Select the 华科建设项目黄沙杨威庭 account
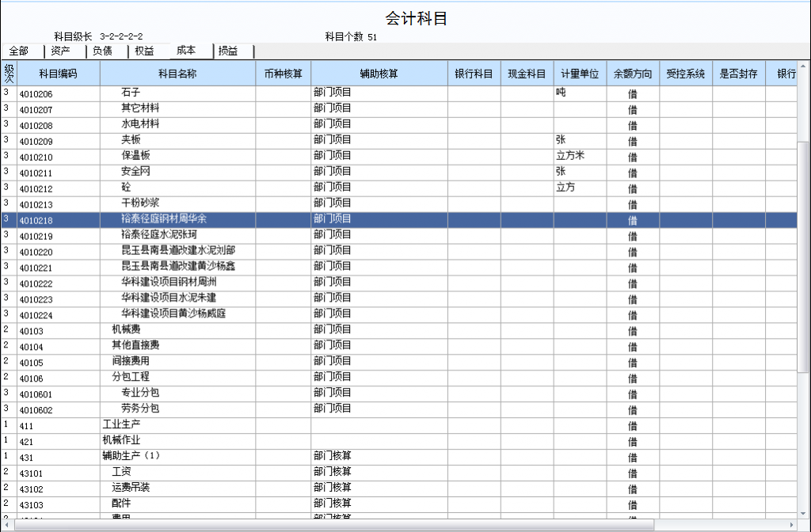Viewport: 811px width, 532px height. pyautogui.click(x=173, y=313)
